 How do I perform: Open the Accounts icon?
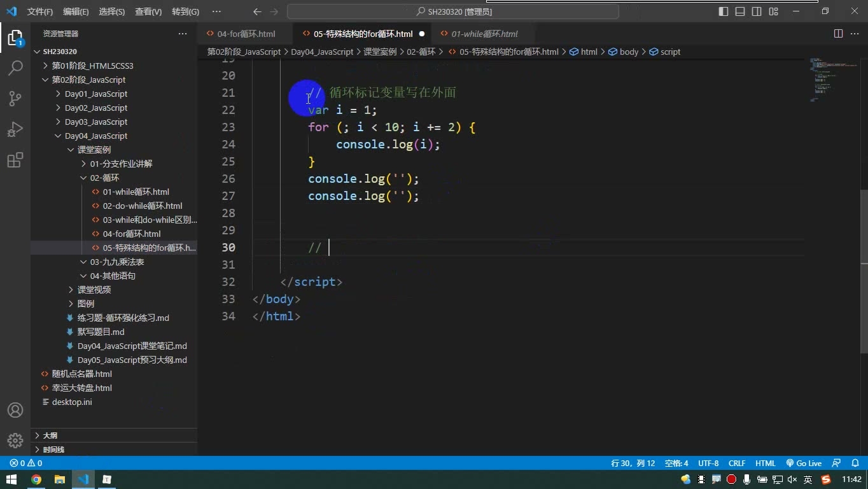coord(15,410)
